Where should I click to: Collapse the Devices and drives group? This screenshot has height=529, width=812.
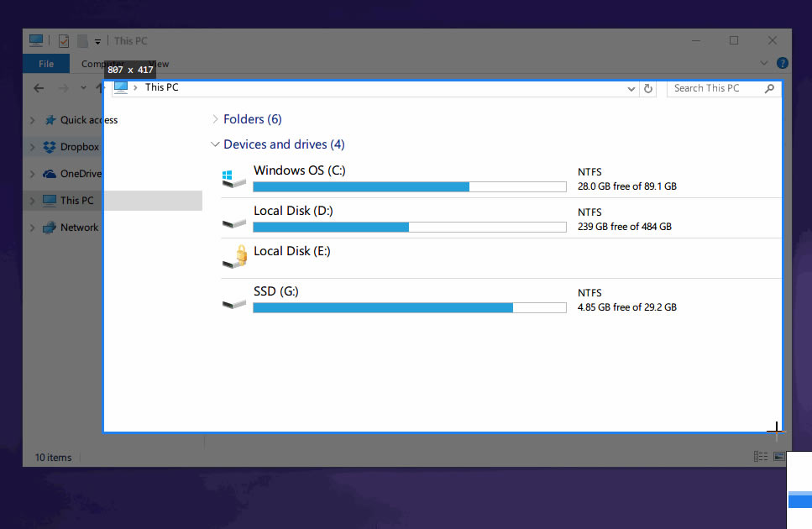216,144
